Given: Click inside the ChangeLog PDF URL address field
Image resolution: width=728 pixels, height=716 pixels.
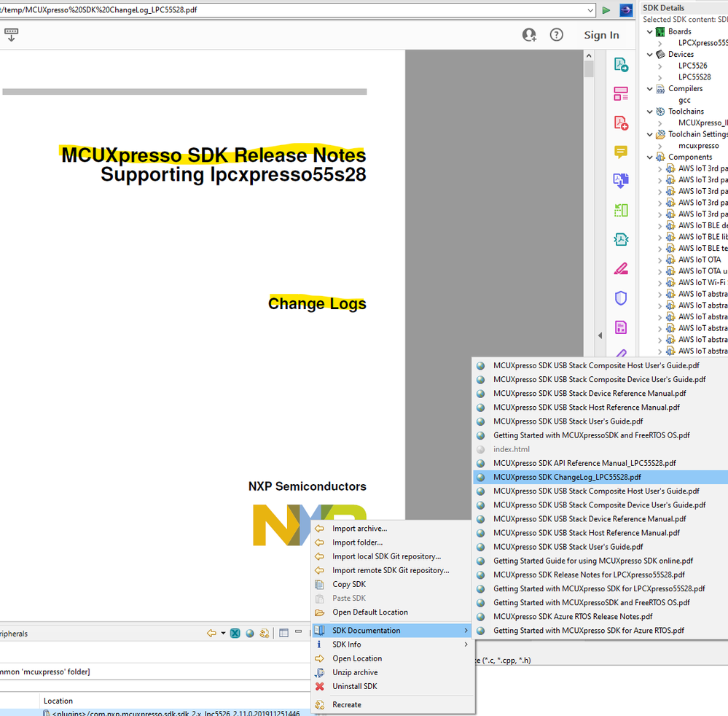Looking at the screenshot, I should click(x=292, y=9).
